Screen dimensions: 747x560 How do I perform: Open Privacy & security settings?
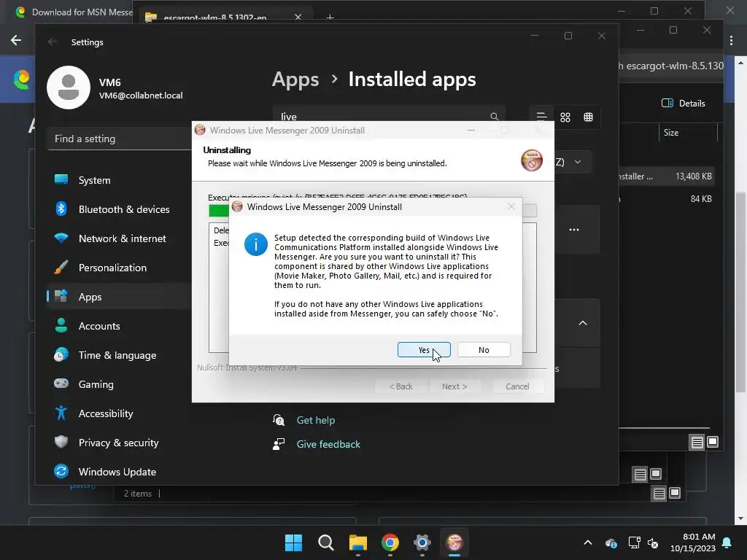(119, 443)
